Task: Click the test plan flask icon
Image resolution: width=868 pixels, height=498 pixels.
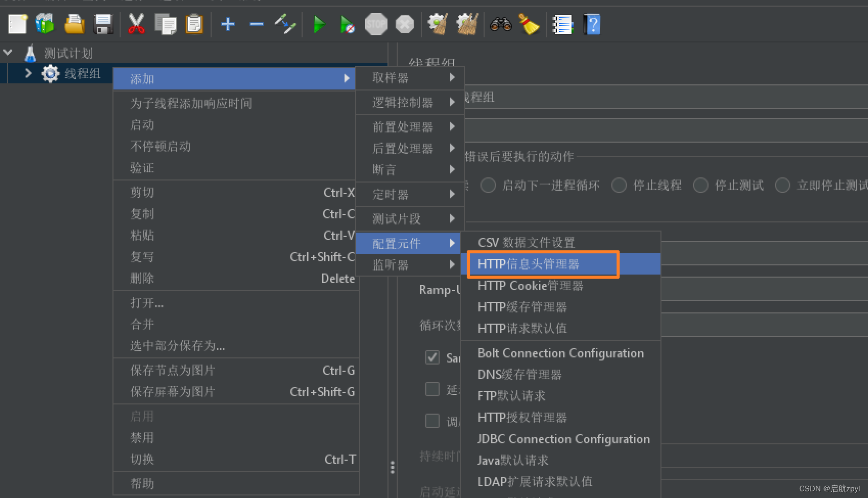Action: tap(30, 53)
